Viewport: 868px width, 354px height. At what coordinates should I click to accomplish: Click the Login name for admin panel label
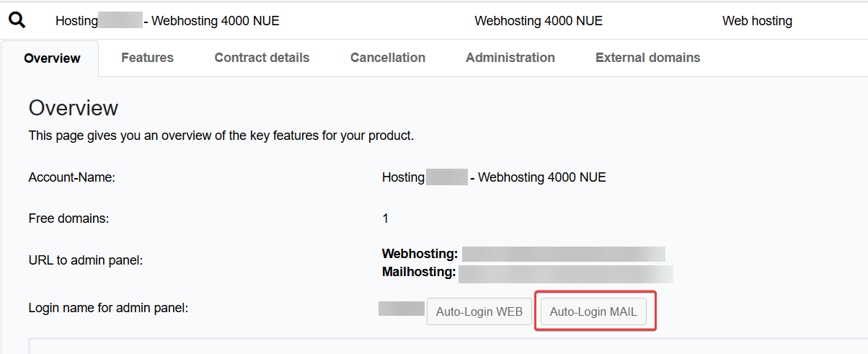click(108, 308)
